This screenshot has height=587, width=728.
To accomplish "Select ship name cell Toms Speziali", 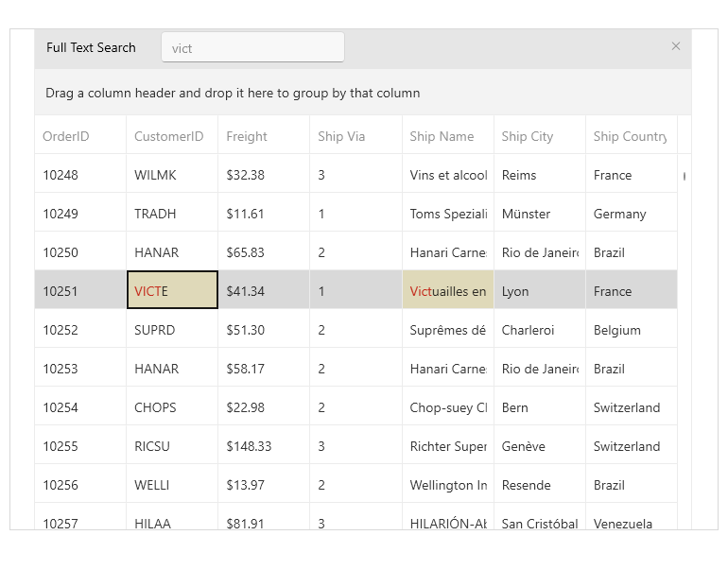I will (448, 213).
